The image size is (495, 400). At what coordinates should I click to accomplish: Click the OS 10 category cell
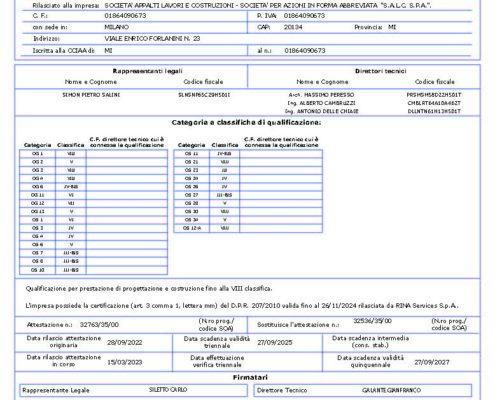(37, 270)
